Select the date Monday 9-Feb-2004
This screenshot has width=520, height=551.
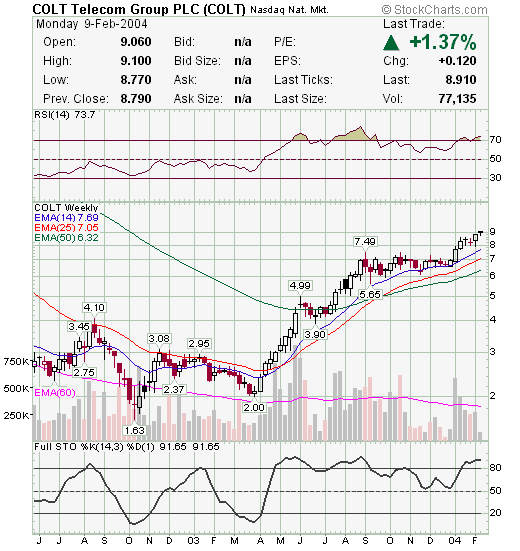pyautogui.click(x=92, y=24)
